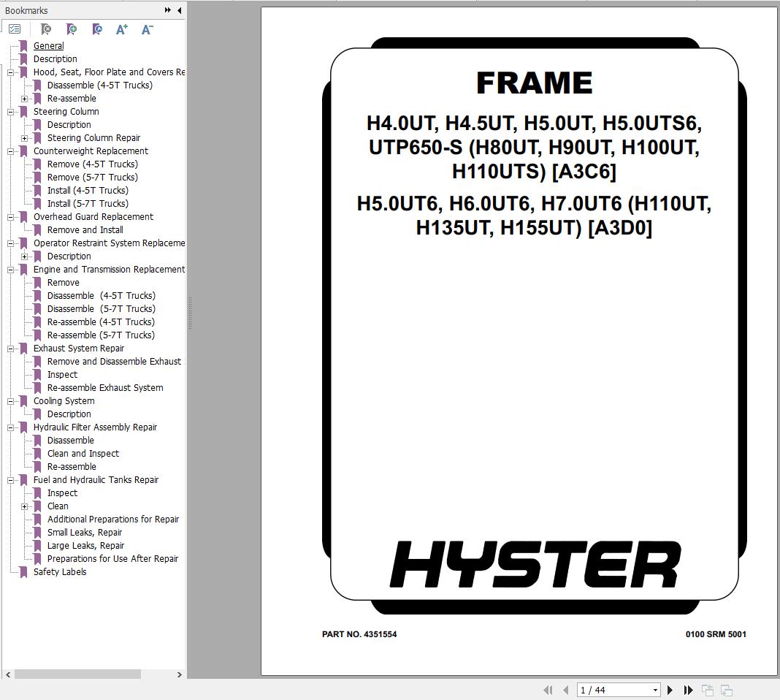Collapse the Overhead Guard Replacement bookmark
Image resolution: width=780 pixels, height=700 pixels.
click(10, 218)
